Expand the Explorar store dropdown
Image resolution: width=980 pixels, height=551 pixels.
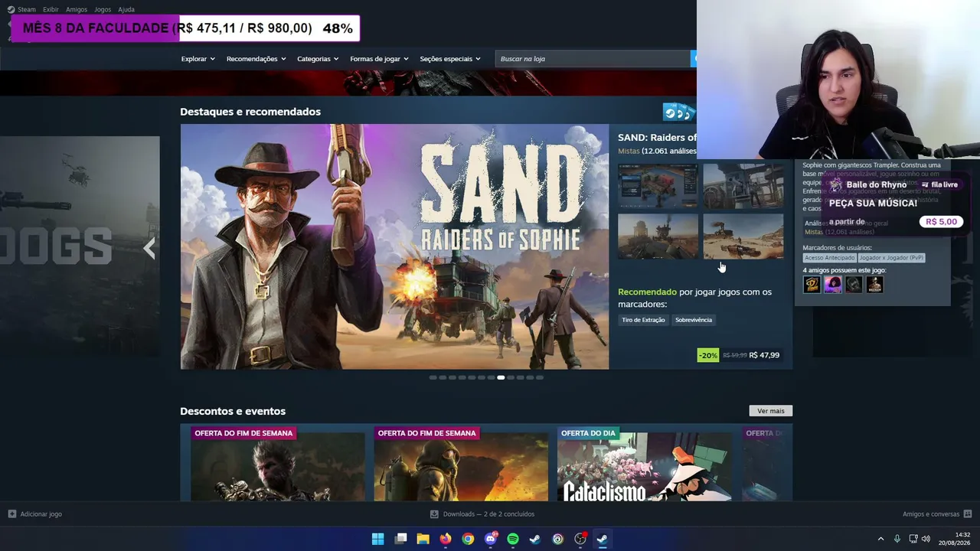point(198,59)
